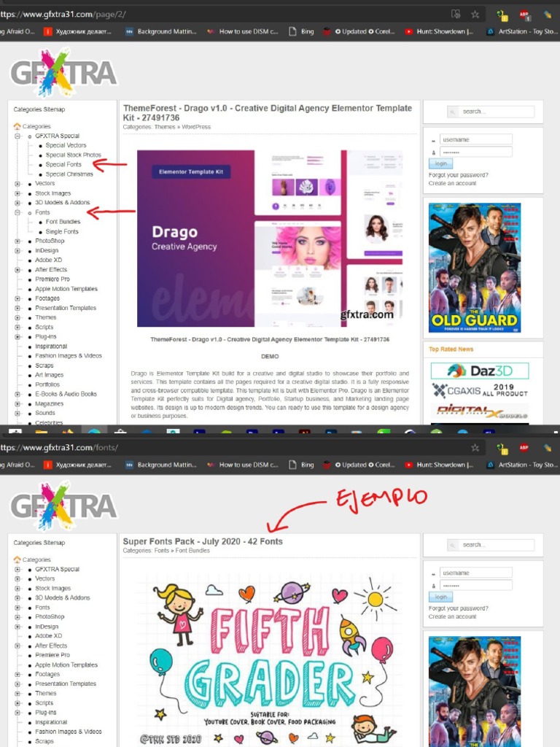Click login button in fonts window
Image resolution: width=560 pixels, height=747 pixels.
(x=441, y=597)
